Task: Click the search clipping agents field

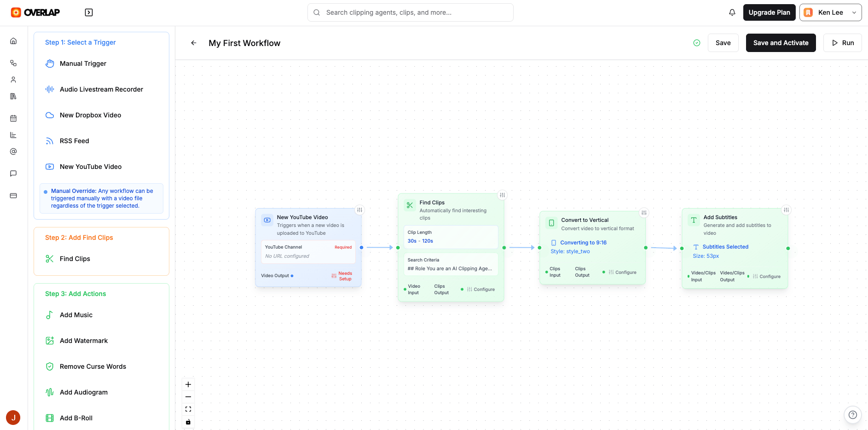Action: coord(410,12)
